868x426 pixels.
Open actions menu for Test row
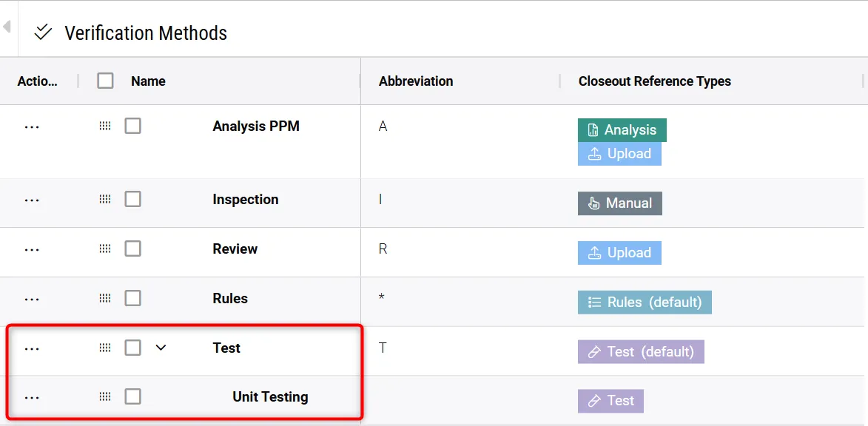pos(32,348)
